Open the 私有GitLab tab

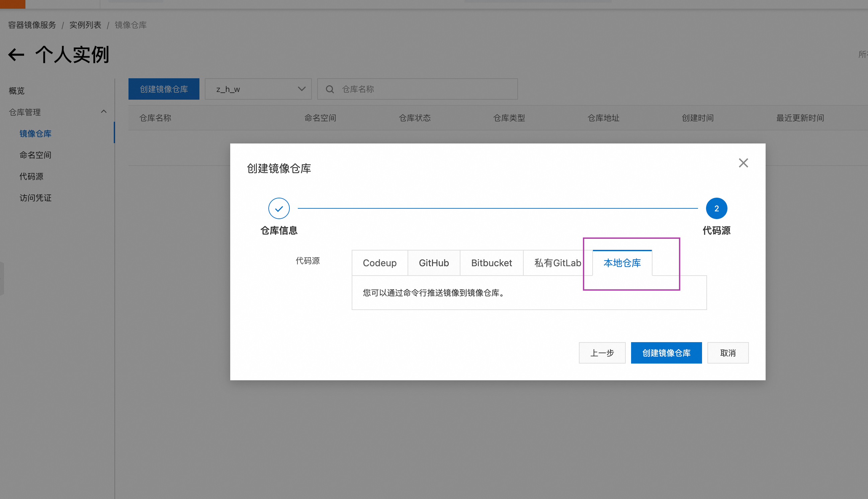(557, 263)
